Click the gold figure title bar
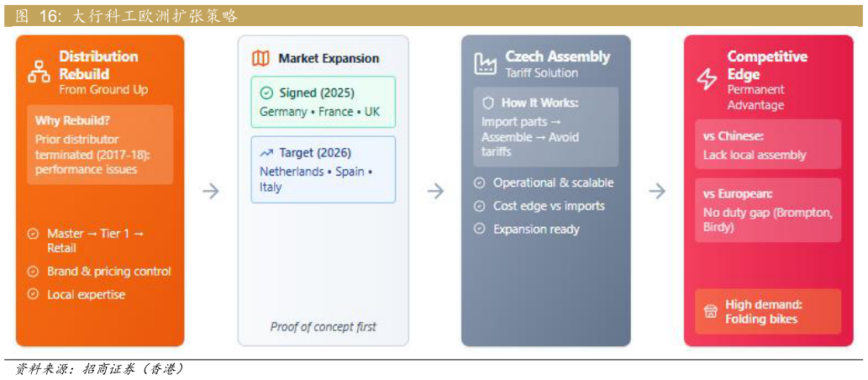The image size is (868, 380). pos(434,16)
